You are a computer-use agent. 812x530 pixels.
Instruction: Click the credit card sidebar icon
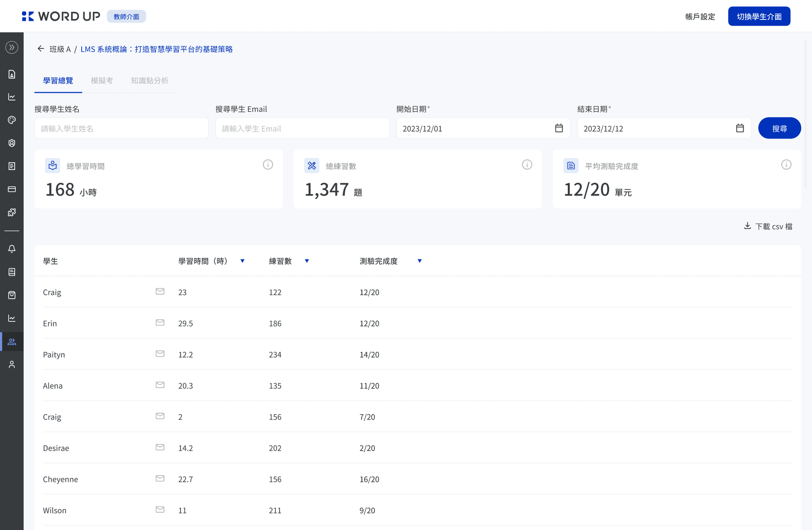click(12, 189)
